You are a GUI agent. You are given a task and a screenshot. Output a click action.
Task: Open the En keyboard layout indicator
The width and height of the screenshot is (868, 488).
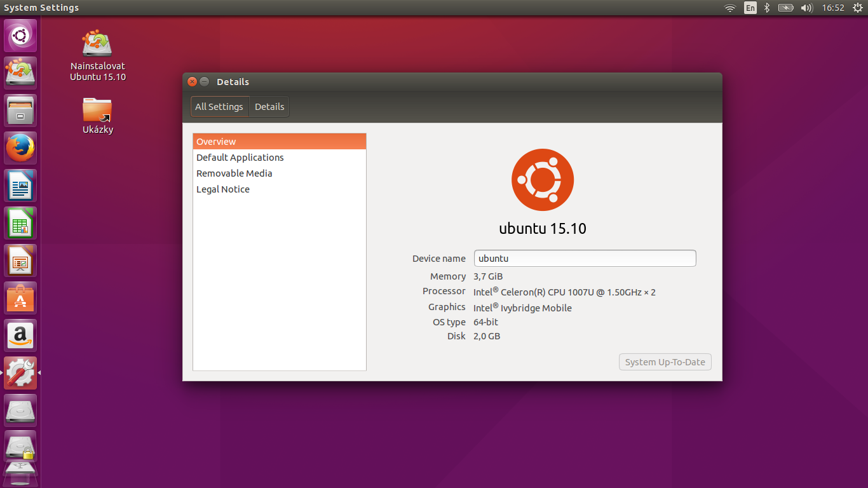[x=750, y=8]
